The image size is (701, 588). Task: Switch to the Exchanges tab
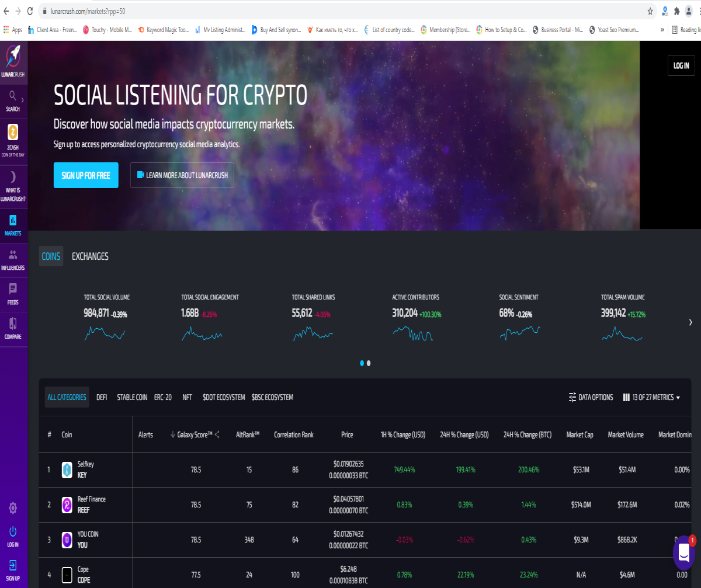(90, 256)
